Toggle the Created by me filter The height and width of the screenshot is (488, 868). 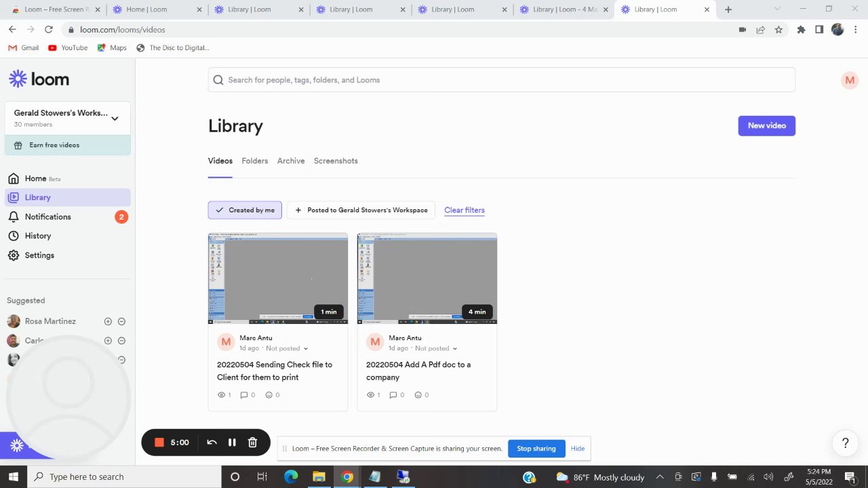coord(245,210)
